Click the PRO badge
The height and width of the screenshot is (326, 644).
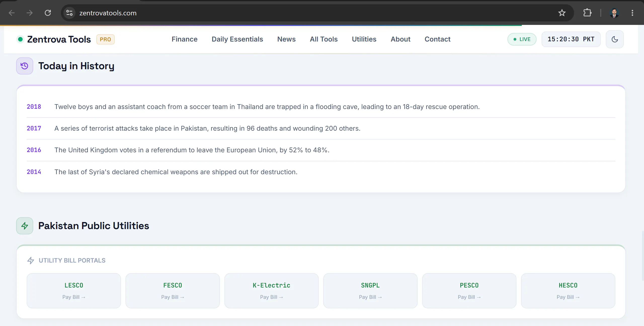coord(105,39)
